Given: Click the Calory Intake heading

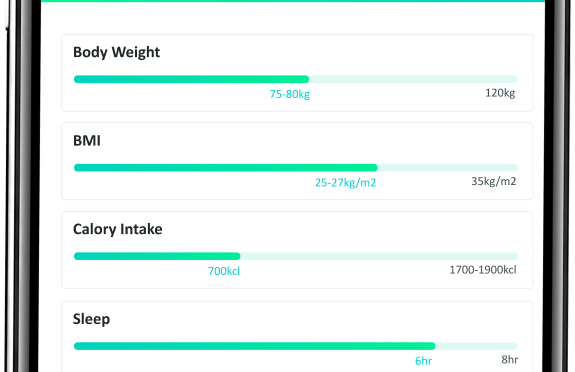Looking at the screenshot, I should tap(118, 229).
